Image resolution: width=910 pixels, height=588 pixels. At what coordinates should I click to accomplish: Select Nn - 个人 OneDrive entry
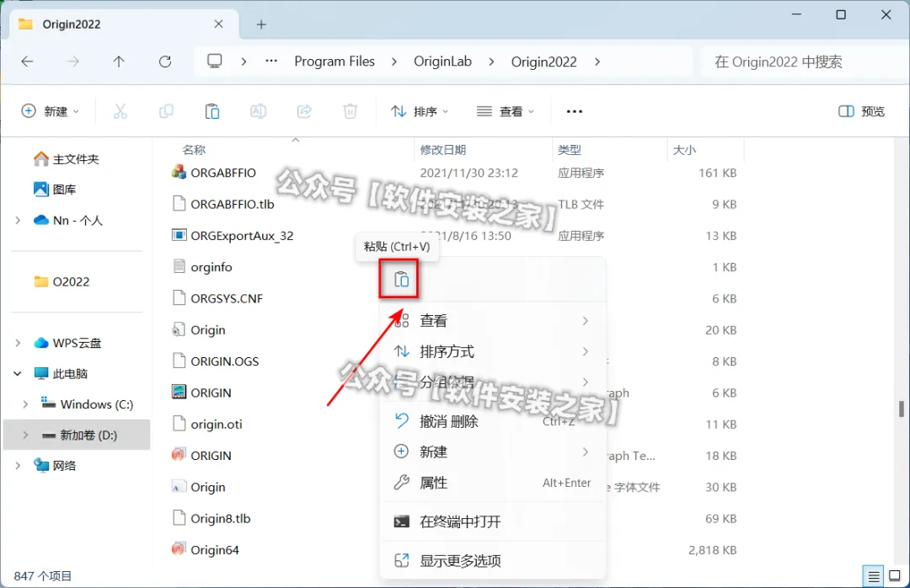pyautogui.click(x=68, y=220)
